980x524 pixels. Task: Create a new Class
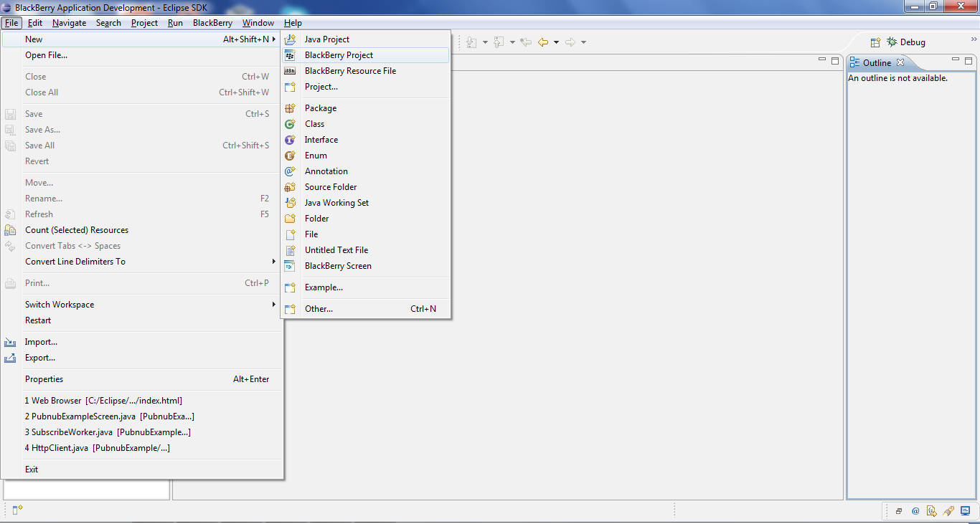pos(316,123)
